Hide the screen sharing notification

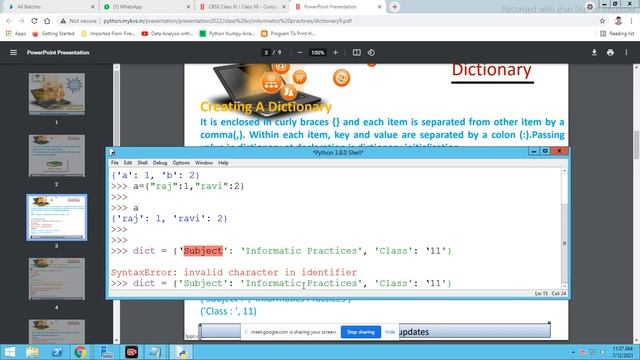click(x=390, y=332)
